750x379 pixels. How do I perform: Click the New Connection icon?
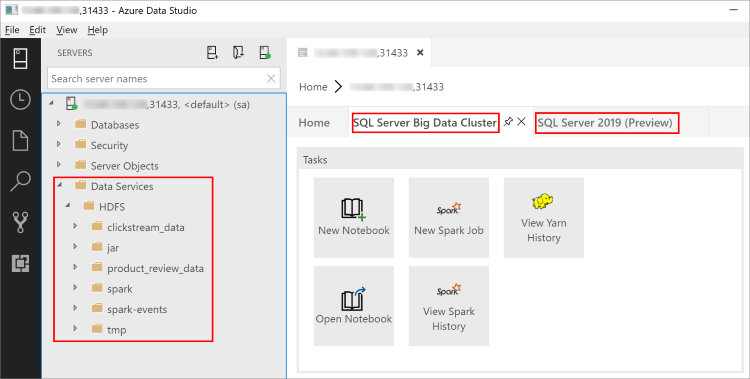[212, 53]
